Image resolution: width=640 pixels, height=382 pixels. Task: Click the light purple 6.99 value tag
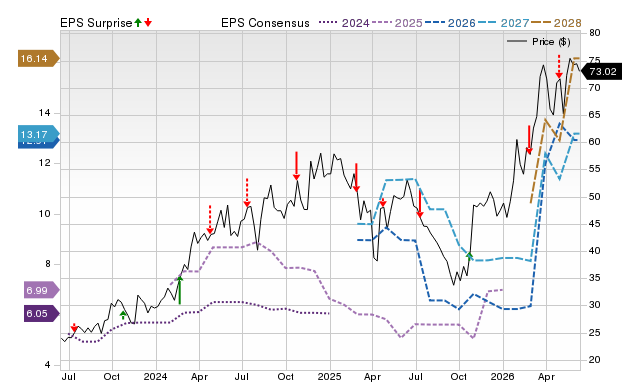(x=42, y=290)
